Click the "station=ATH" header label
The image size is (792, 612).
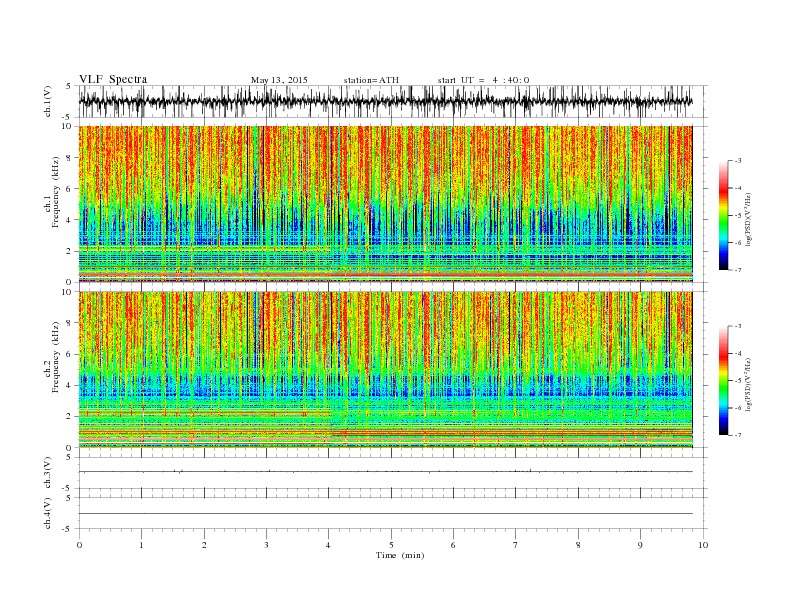click(371, 80)
